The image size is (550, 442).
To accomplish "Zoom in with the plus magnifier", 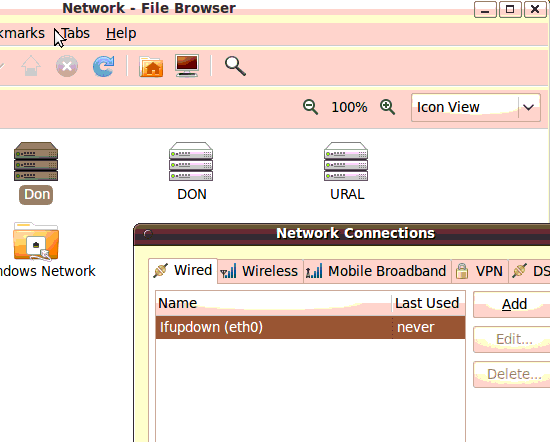I will point(388,107).
